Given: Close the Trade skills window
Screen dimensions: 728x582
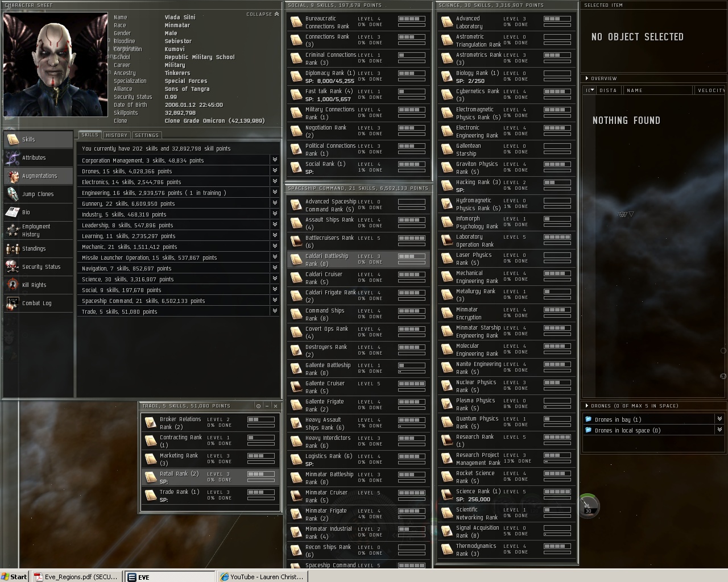Looking at the screenshot, I should tap(276, 406).
